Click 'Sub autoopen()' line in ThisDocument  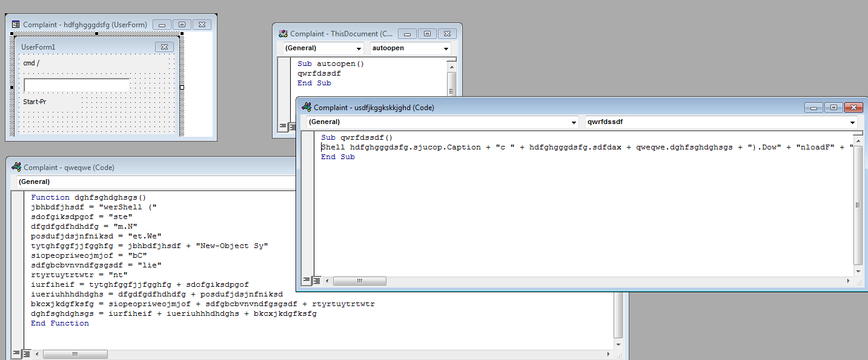[330, 64]
